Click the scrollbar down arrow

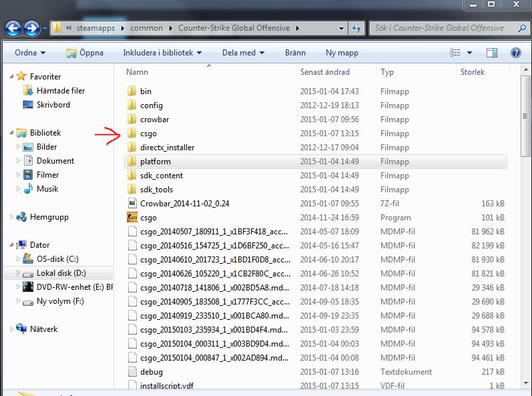pyautogui.click(x=525, y=383)
